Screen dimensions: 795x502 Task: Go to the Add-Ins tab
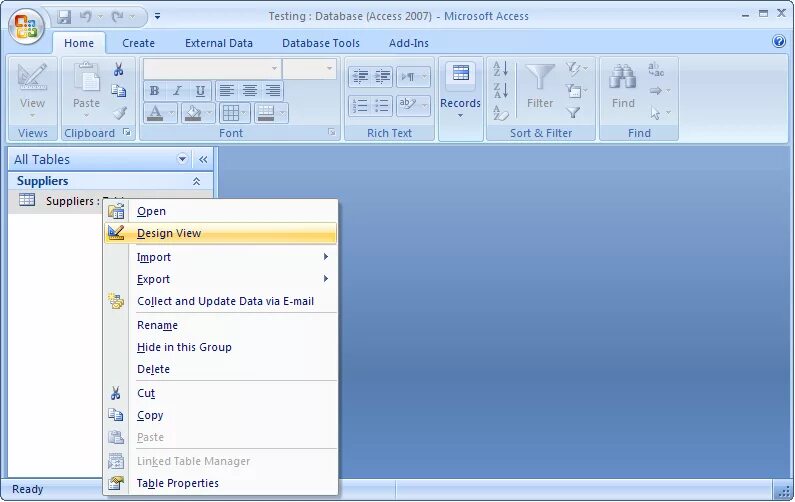(409, 43)
